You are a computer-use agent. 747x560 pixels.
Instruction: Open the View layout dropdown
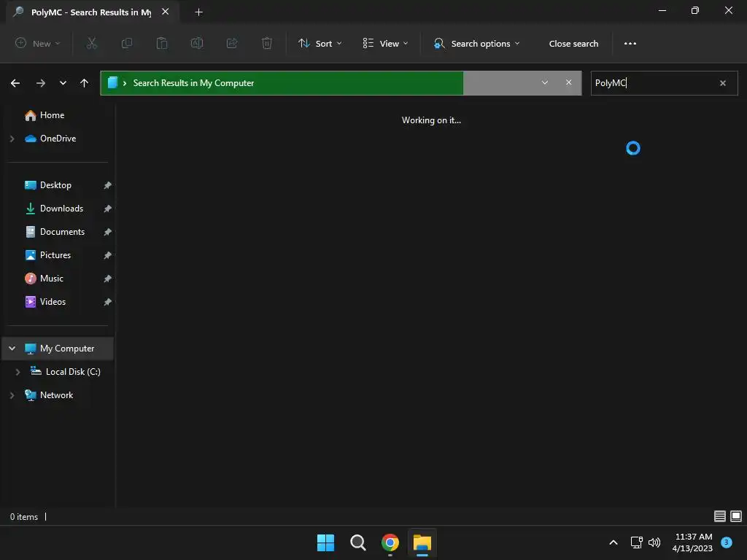pos(385,43)
